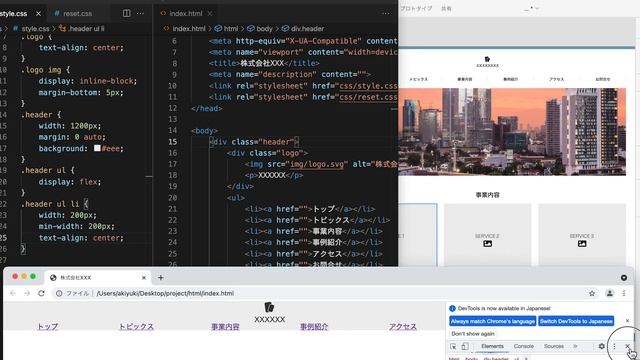
Task: Select the SERVICE 3 card in prototype
Action: 582,236
